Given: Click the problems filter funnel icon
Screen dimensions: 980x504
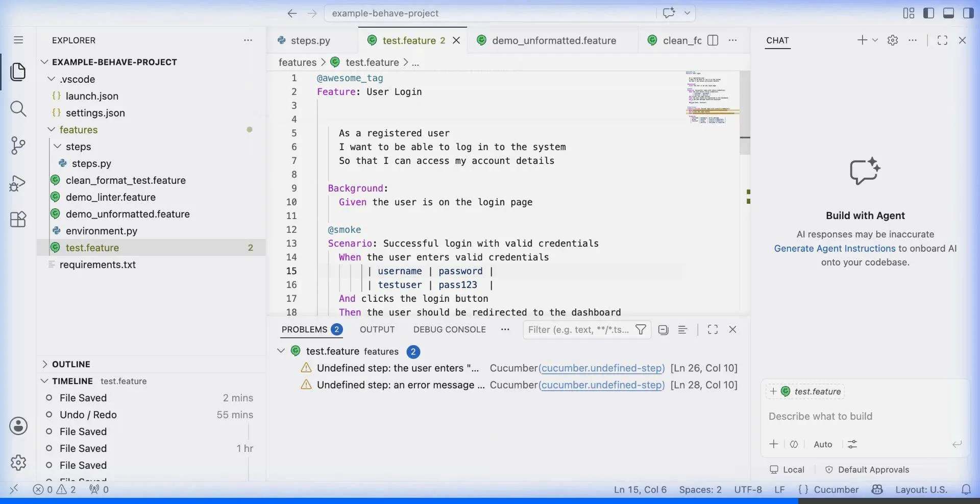Looking at the screenshot, I should [x=641, y=330].
